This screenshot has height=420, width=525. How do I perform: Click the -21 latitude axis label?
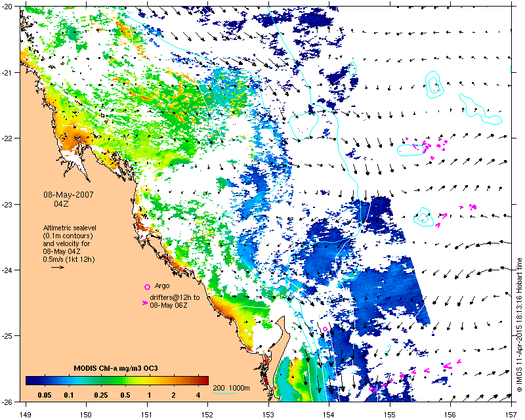click(7, 73)
